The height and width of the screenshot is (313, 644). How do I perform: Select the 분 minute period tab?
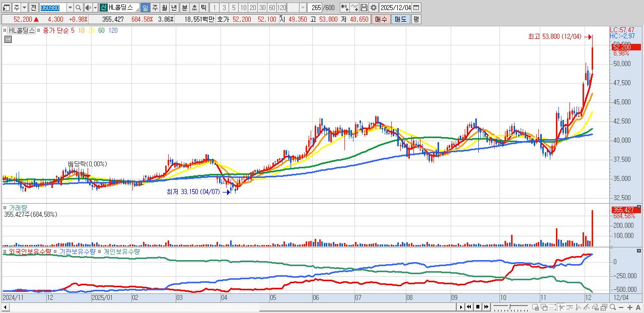pos(184,8)
